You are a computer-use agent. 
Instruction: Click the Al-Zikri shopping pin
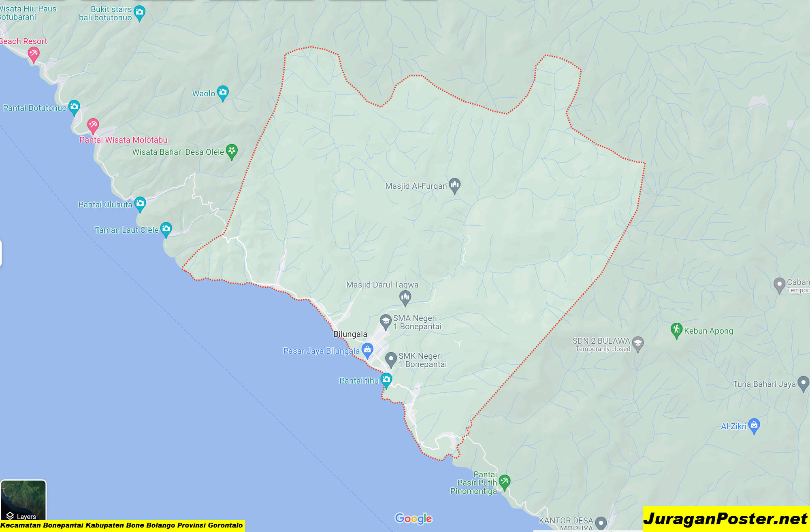click(754, 426)
